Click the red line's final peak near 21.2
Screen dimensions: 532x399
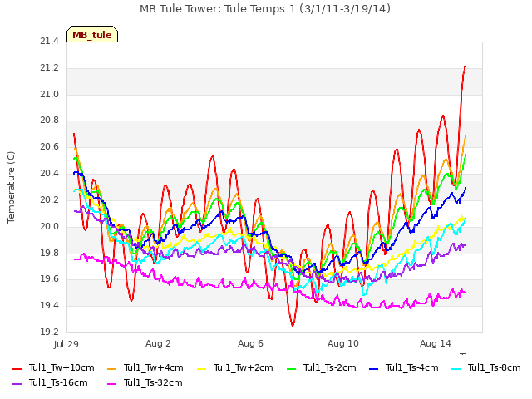pyautogui.click(x=465, y=66)
